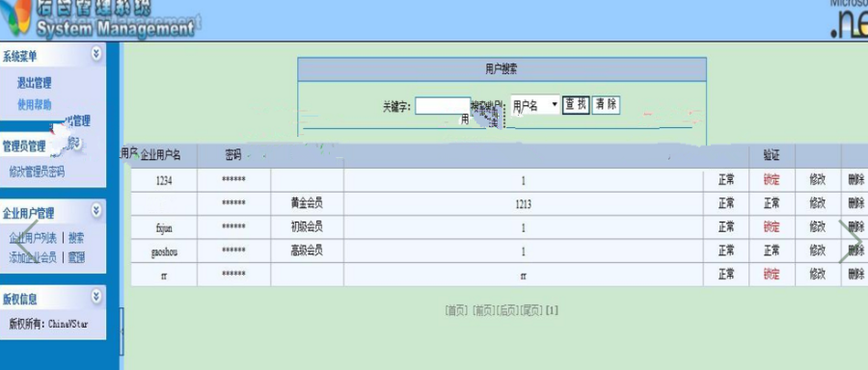The height and width of the screenshot is (370, 868).
Task: Select the username cell fxjun
Action: tap(164, 227)
